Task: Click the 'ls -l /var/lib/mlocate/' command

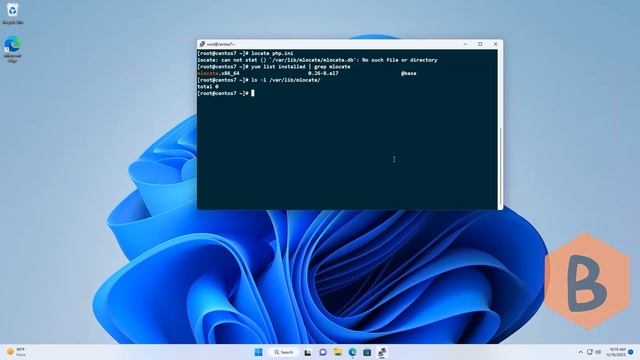Action: [286, 80]
